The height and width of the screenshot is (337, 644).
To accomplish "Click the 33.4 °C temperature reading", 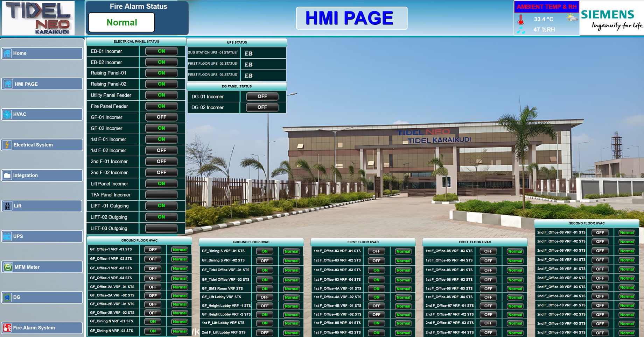I will click(x=544, y=19).
